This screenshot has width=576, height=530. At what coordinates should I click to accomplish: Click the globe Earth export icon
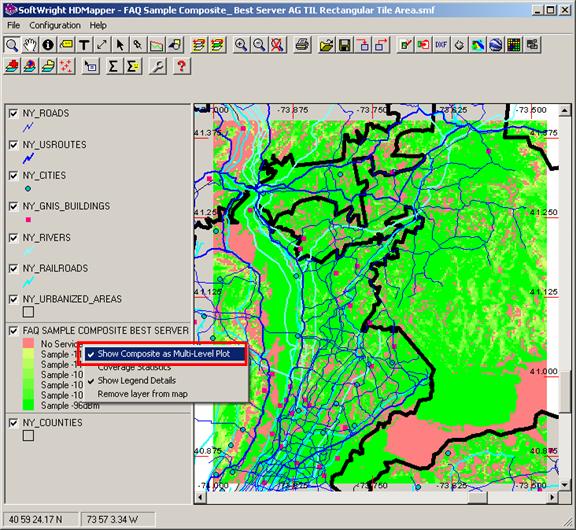point(496,45)
